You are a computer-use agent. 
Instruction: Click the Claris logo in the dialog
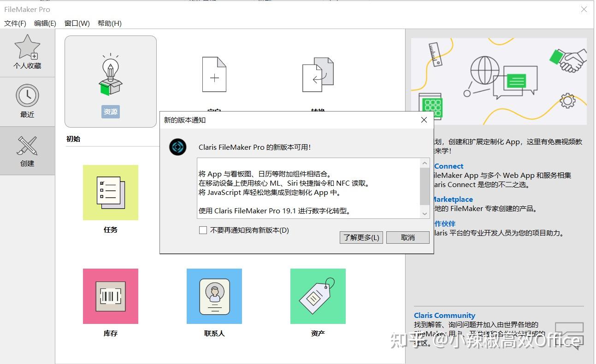177,147
